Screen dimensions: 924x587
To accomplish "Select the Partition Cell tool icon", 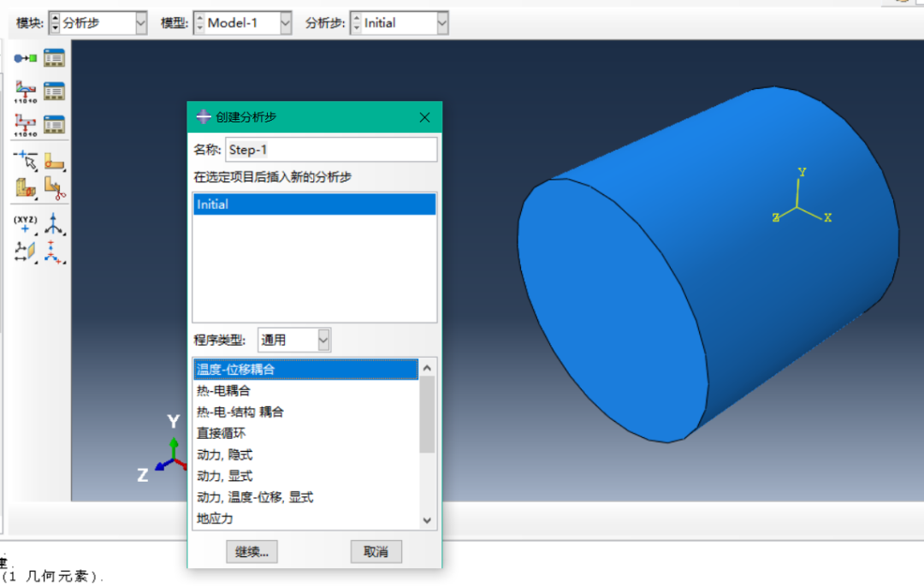I will (26, 186).
